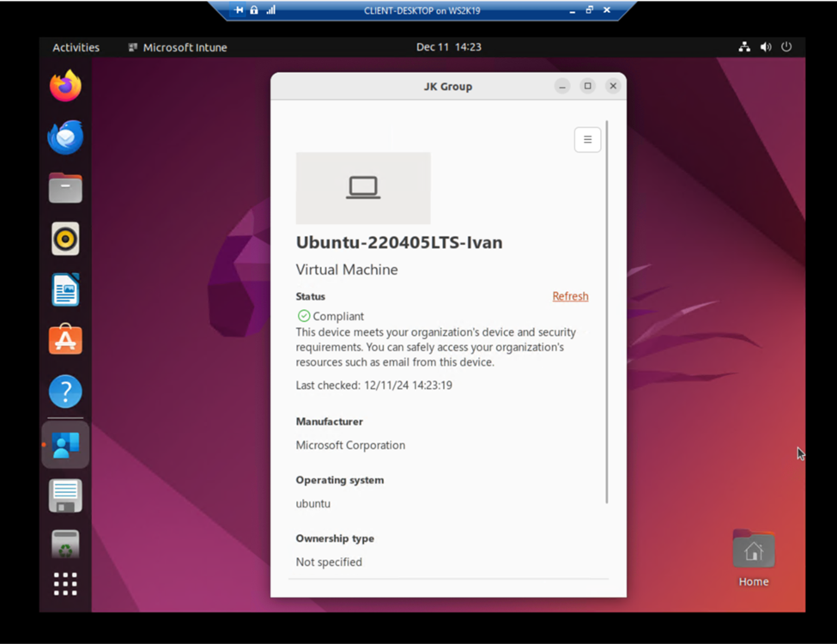Launch Rhythmbox music player

pos(65,239)
